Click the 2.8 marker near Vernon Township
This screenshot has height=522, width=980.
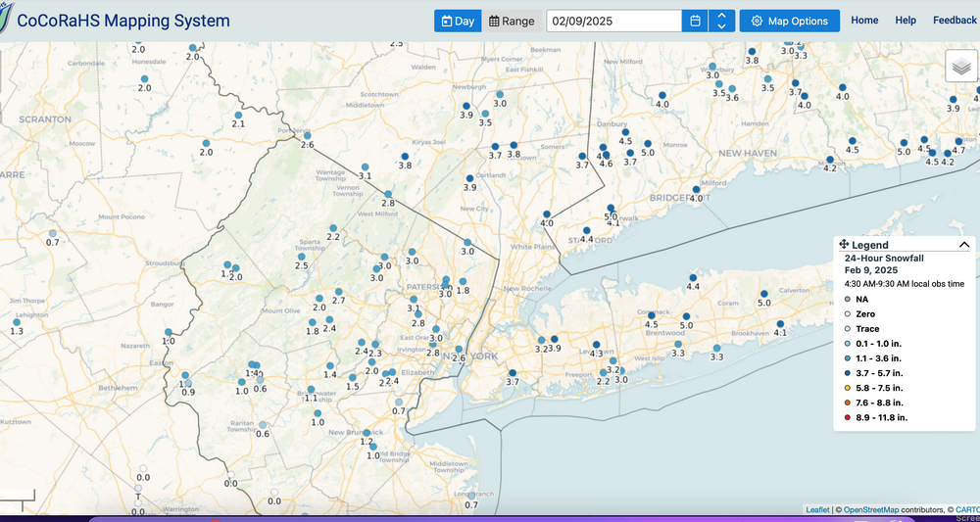tap(387, 194)
